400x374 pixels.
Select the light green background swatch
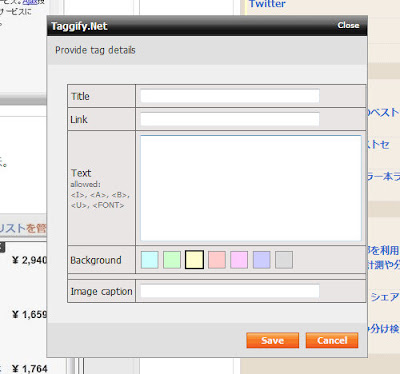(x=172, y=260)
